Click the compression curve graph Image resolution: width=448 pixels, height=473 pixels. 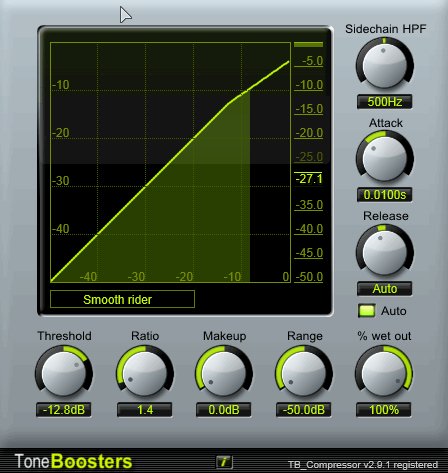[170, 162]
